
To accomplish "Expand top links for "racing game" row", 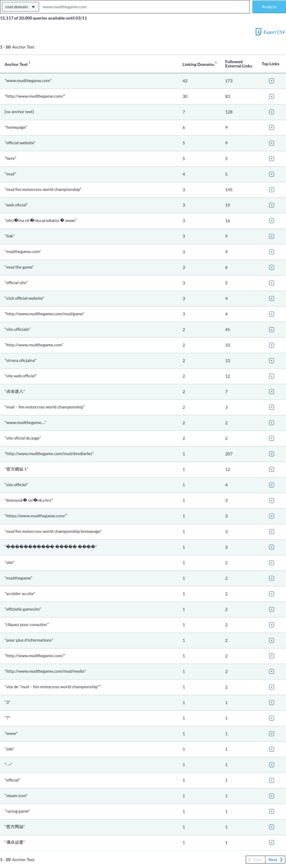I will pyautogui.click(x=271, y=811).
